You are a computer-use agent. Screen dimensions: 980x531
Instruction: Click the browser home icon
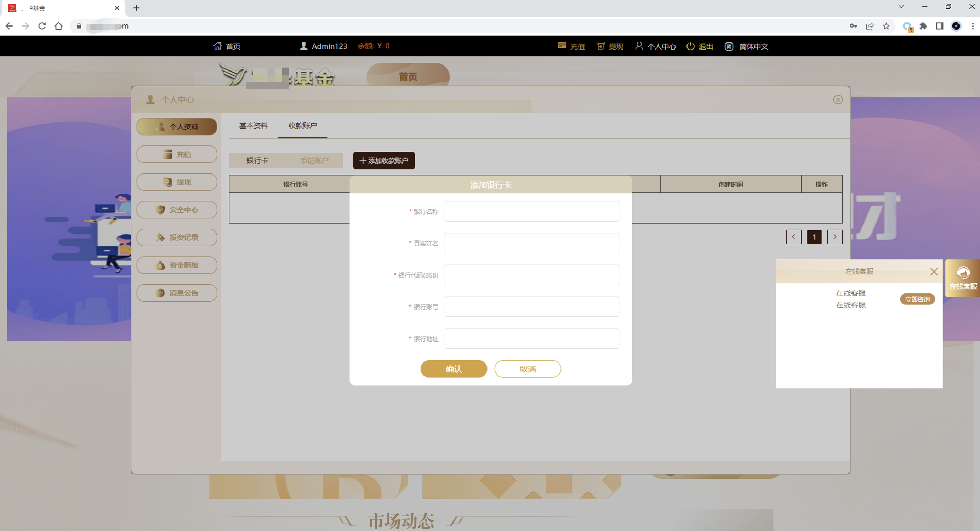(x=58, y=26)
